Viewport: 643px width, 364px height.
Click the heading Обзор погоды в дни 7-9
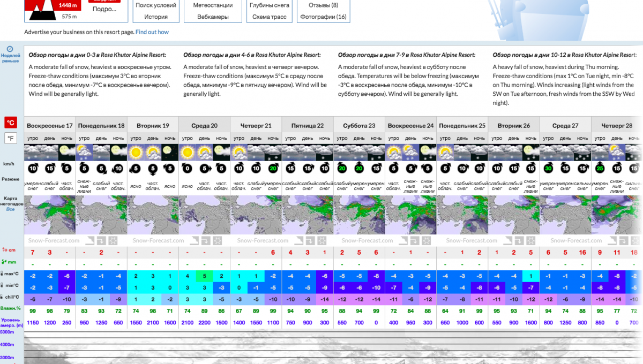click(407, 55)
